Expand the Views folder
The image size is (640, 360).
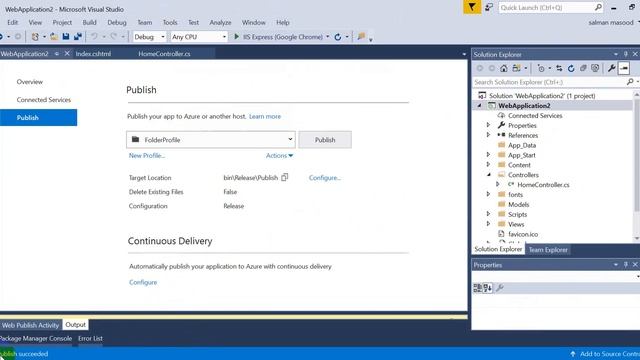(488, 224)
